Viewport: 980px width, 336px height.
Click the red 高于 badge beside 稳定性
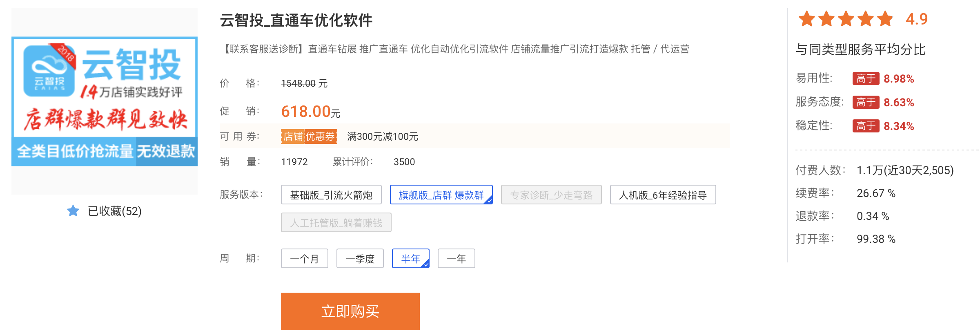click(x=866, y=126)
